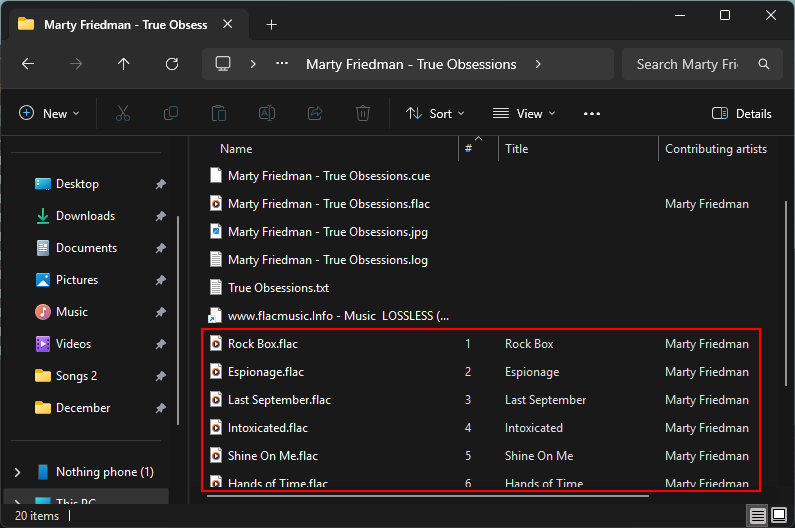Refresh the current folder view
Viewport: 795px width, 528px height.
click(172, 64)
